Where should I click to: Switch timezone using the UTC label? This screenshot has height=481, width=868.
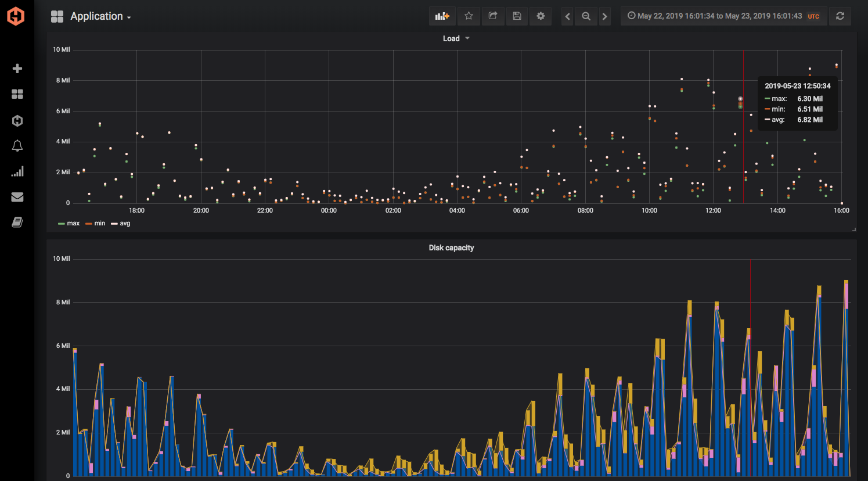[x=813, y=16]
